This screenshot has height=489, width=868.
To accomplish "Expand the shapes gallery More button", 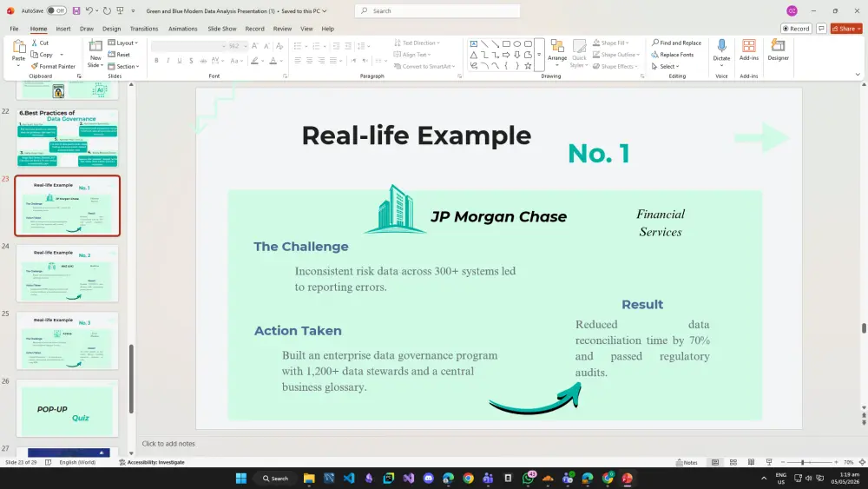I will pyautogui.click(x=539, y=55).
